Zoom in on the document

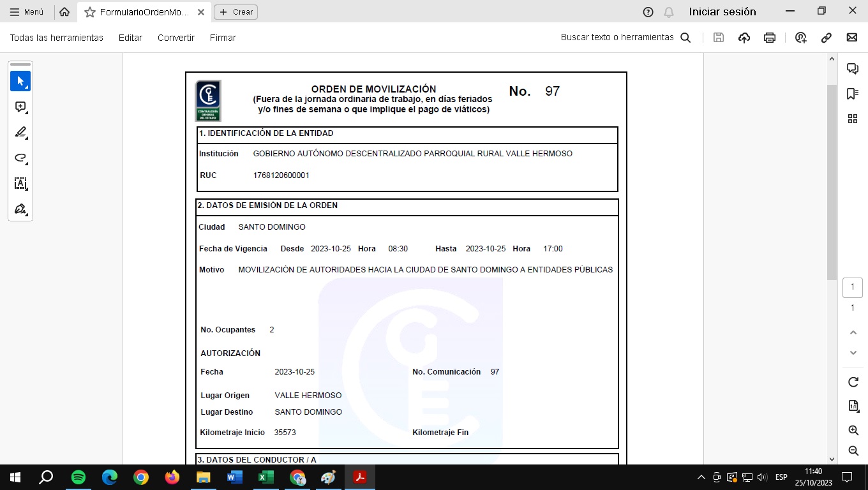[x=853, y=431]
